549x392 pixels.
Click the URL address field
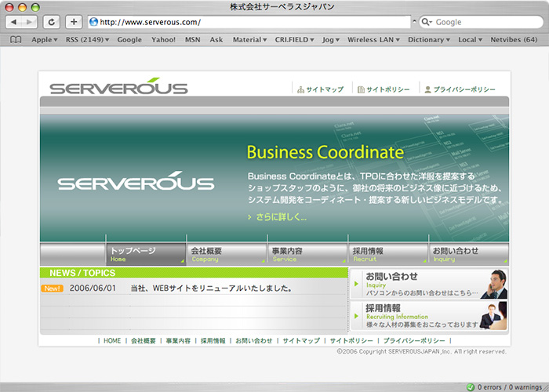[x=249, y=22]
